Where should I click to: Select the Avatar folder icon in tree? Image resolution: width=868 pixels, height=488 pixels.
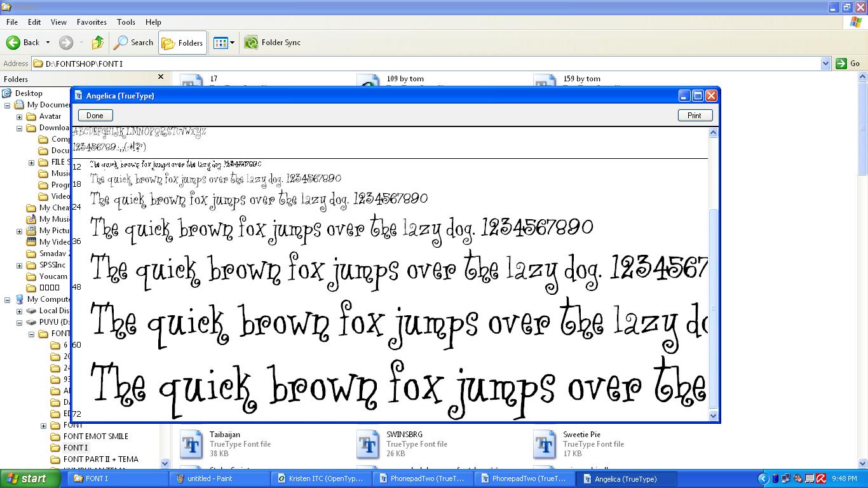click(31, 116)
